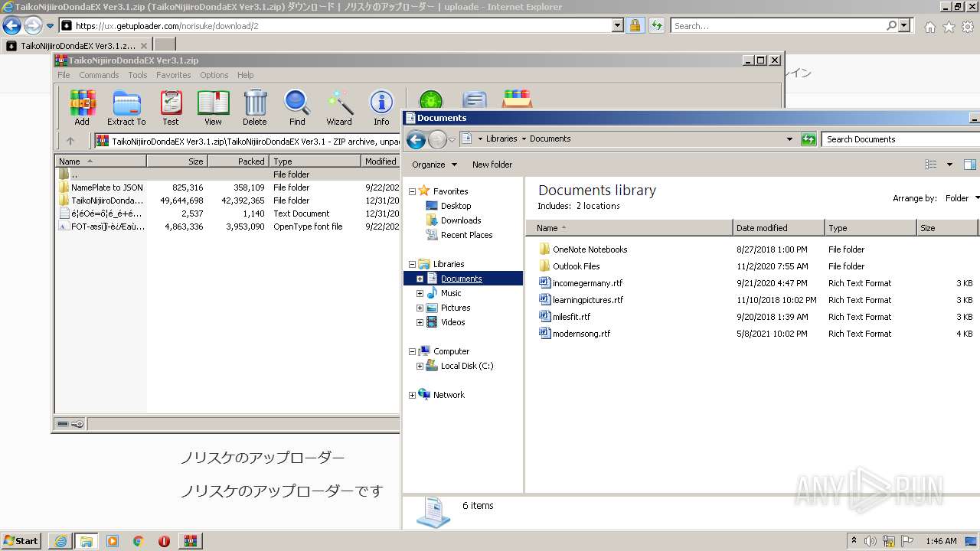980x551 pixels.
Task: Open Arrange by Folder dropdown
Action: click(962, 198)
